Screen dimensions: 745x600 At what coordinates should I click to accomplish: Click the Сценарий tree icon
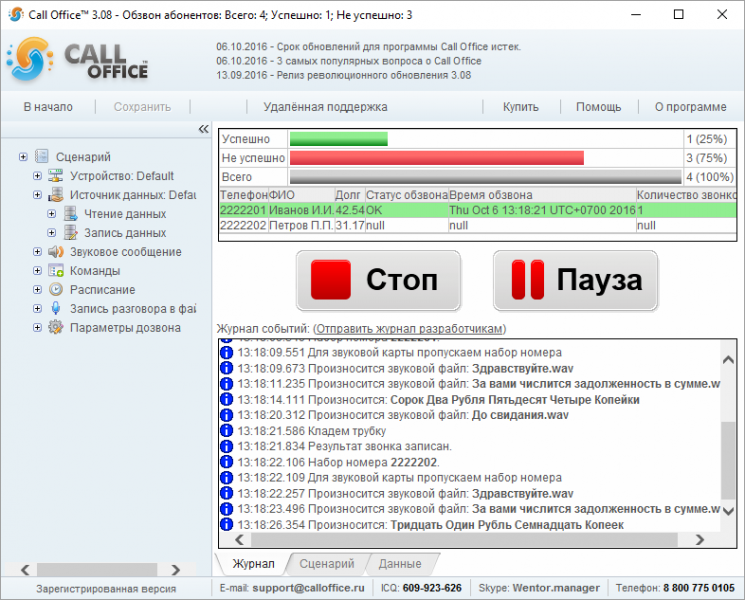42,156
